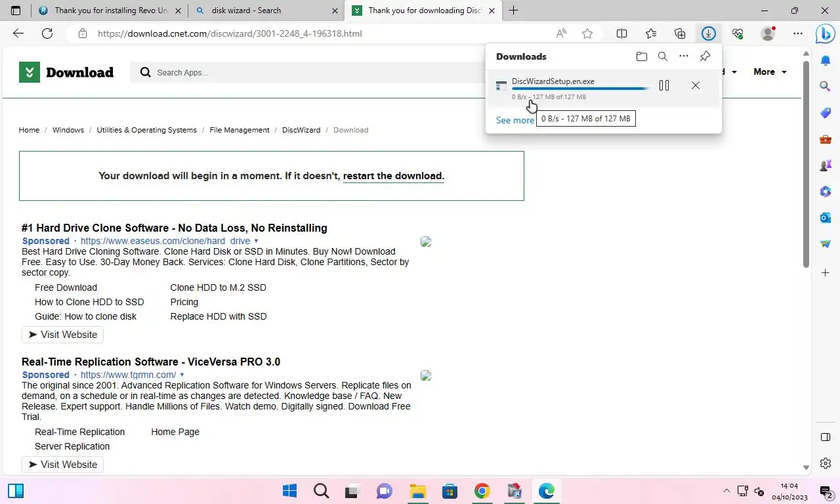
Task: Click restart the download link
Action: tap(394, 176)
